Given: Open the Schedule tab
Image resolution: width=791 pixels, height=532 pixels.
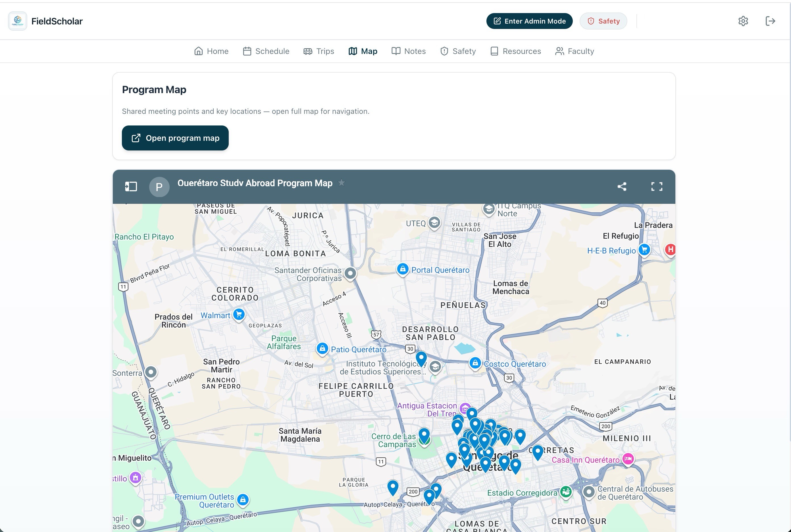Looking at the screenshot, I should tap(266, 51).
